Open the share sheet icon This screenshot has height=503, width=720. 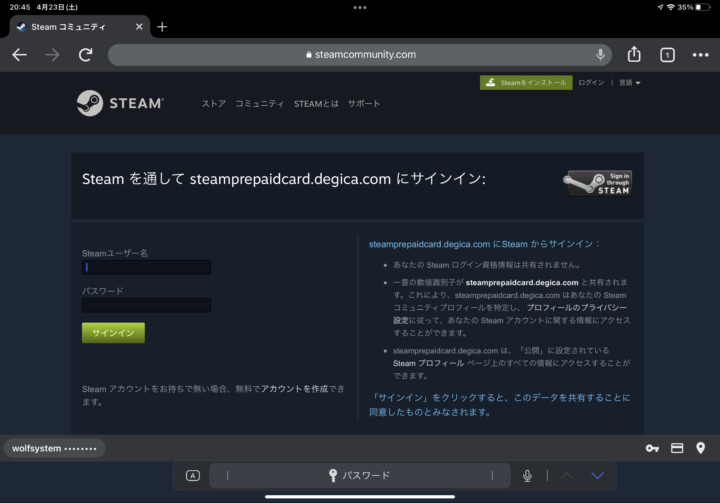634,55
